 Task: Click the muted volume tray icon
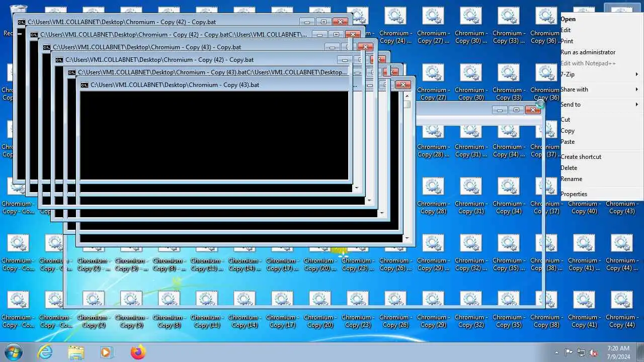click(594, 352)
